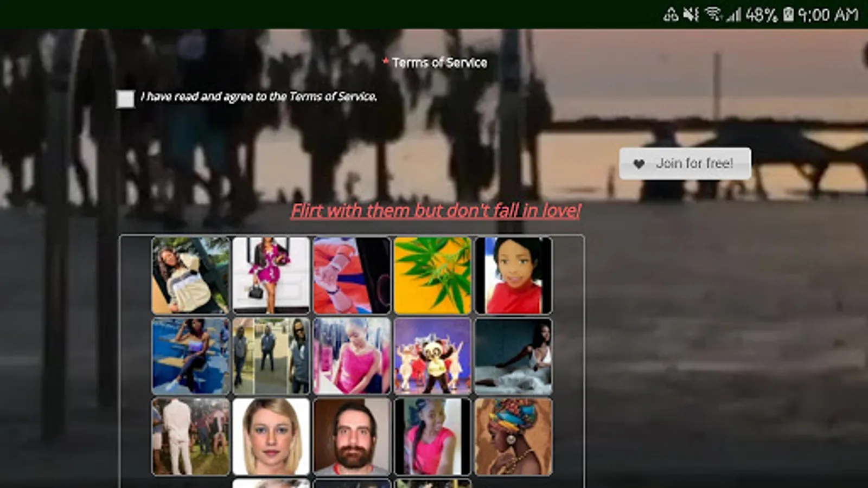This screenshot has width=868, height=488.
Task: Open profile photo of woman in striped sweater
Action: (x=190, y=275)
